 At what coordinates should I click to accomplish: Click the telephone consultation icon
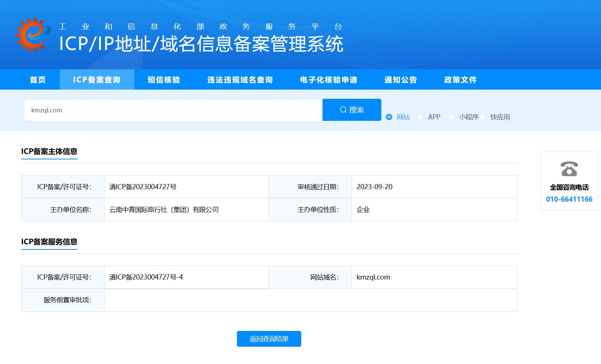tap(569, 169)
